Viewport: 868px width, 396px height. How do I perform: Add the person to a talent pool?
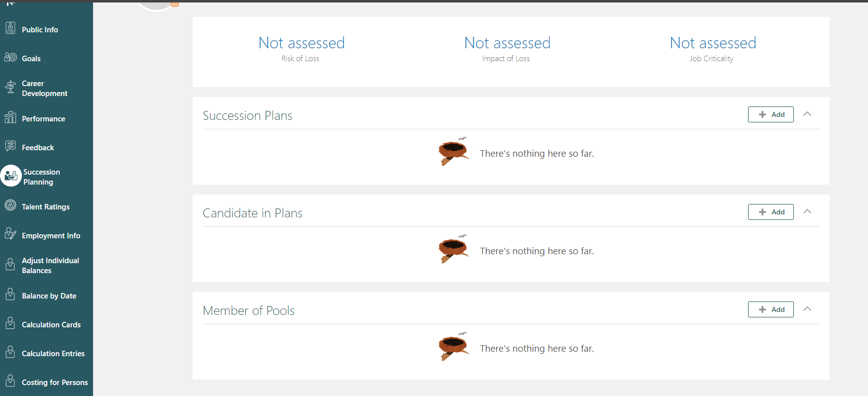(x=770, y=309)
